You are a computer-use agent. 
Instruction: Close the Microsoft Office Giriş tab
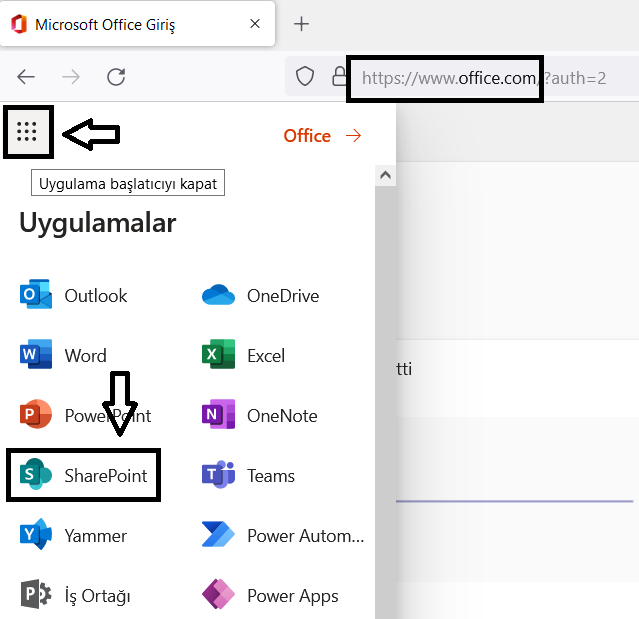(x=255, y=24)
